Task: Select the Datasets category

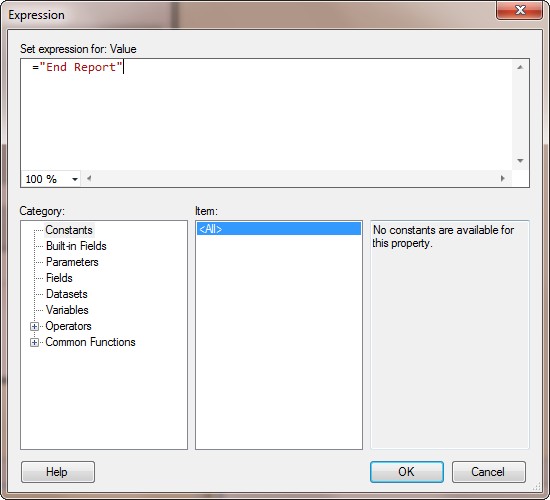Action: [x=67, y=294]
